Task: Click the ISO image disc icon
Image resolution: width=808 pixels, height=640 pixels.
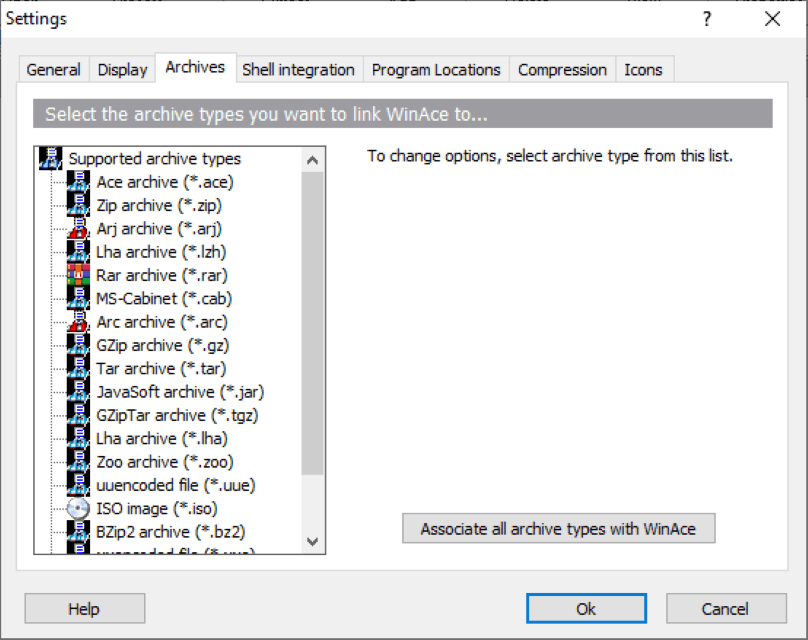Action: pos(78,509)
